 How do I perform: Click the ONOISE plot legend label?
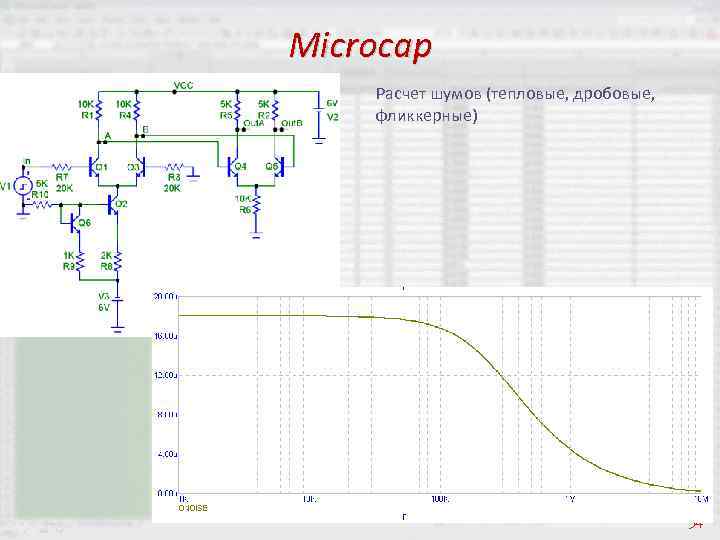coord(193,508)
